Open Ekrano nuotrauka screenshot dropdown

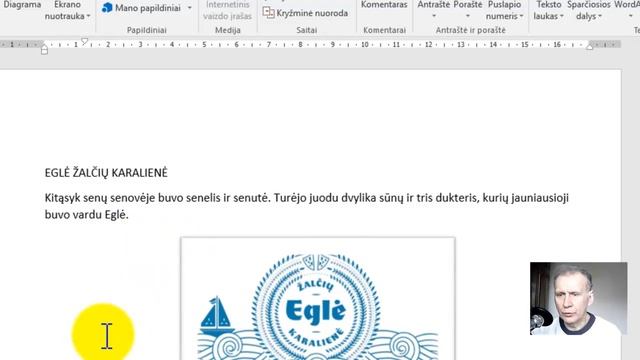pyautogui.click(x=67, y=11)
